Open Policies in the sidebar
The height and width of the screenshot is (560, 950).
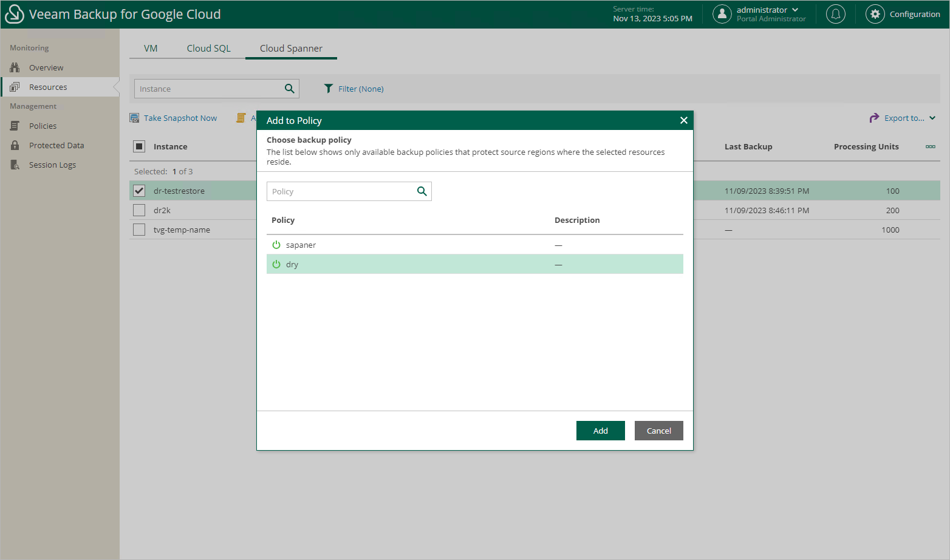(60, 126)
